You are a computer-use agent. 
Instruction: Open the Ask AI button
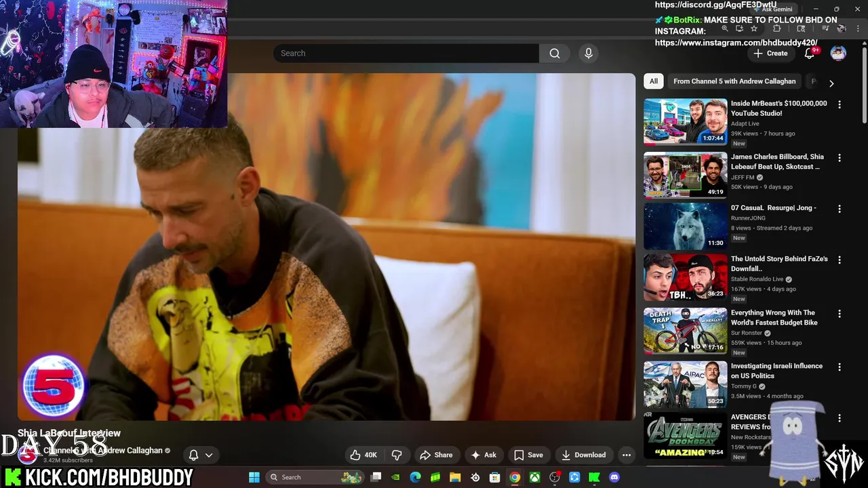[484, 455]
